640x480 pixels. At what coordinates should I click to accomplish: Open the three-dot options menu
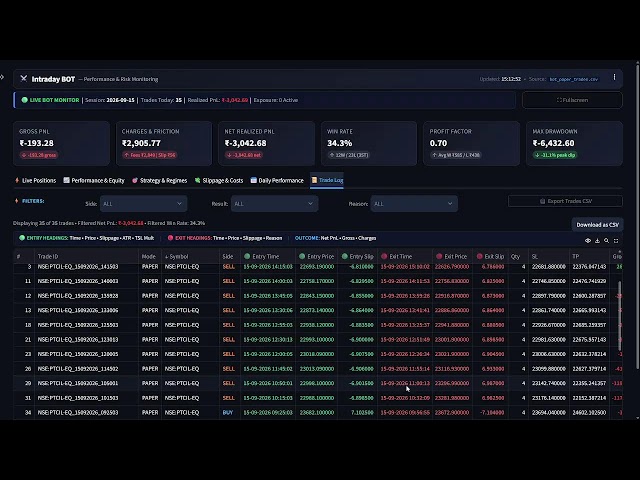614,77
